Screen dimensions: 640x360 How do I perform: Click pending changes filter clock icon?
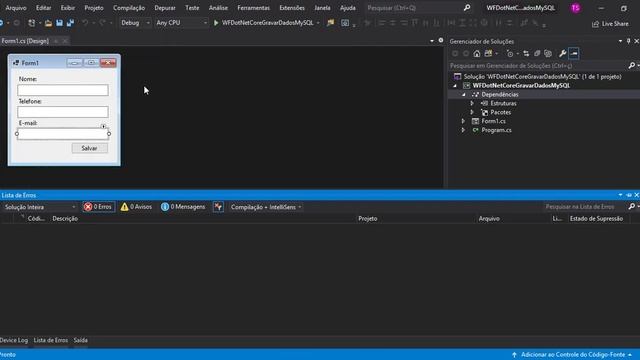(x=510, y=53)
